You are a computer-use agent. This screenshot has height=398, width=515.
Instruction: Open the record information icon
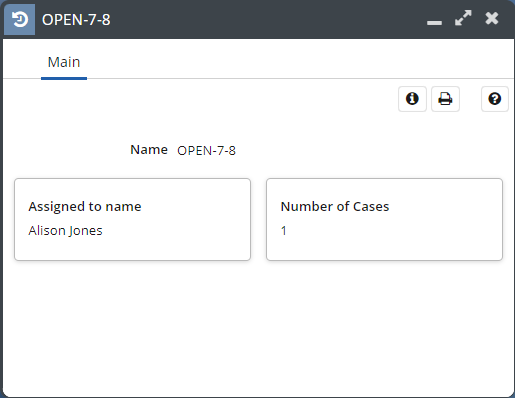click(412, 99)
